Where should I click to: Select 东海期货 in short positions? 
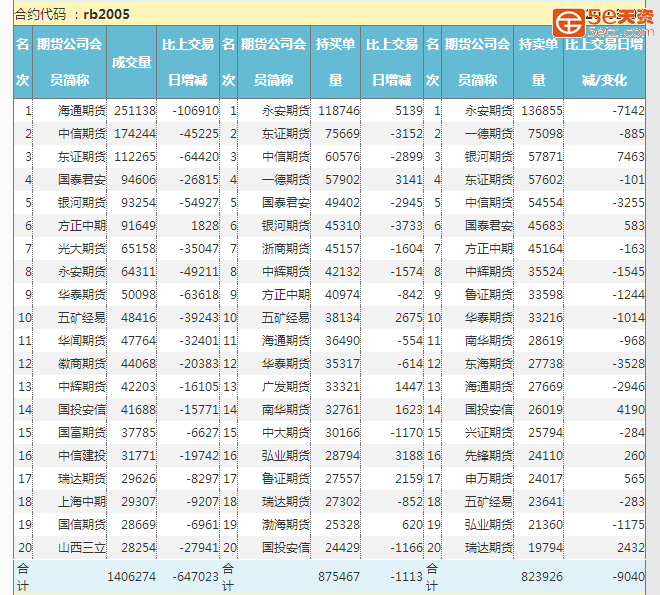(x=489, y=364)
